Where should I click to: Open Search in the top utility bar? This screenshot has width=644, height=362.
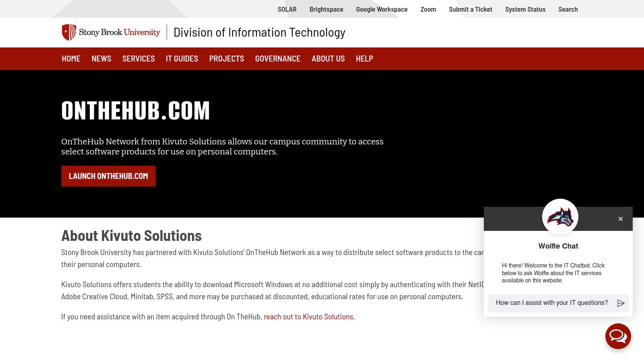[x=568, y=9]
